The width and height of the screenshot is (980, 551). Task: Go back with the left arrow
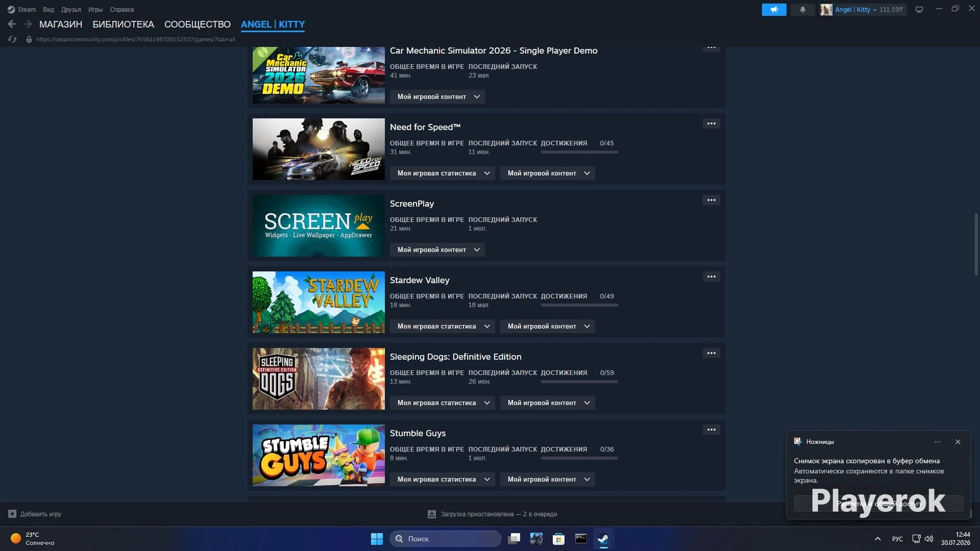point(12,24)
